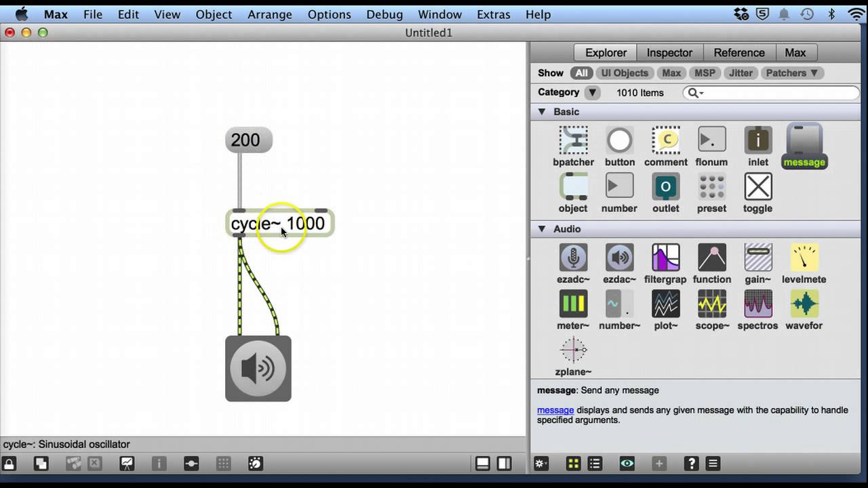Select the meter~ icon
The height and width of the screenshot is (488, 868).
point(574,304)
